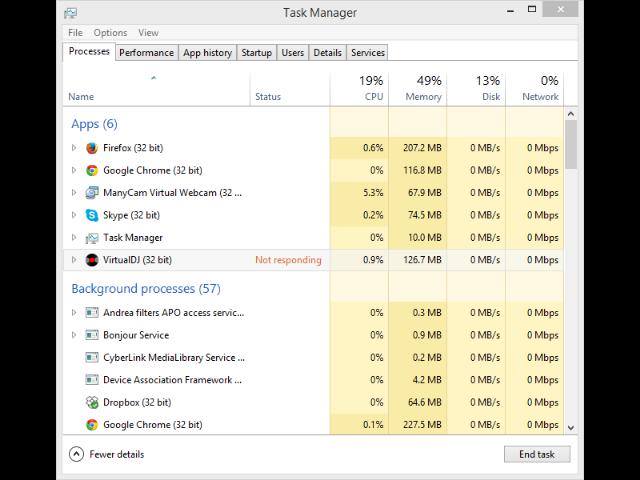
Task: Collapse view with Fewer details arrow icon
Action: tap(76, 454)
